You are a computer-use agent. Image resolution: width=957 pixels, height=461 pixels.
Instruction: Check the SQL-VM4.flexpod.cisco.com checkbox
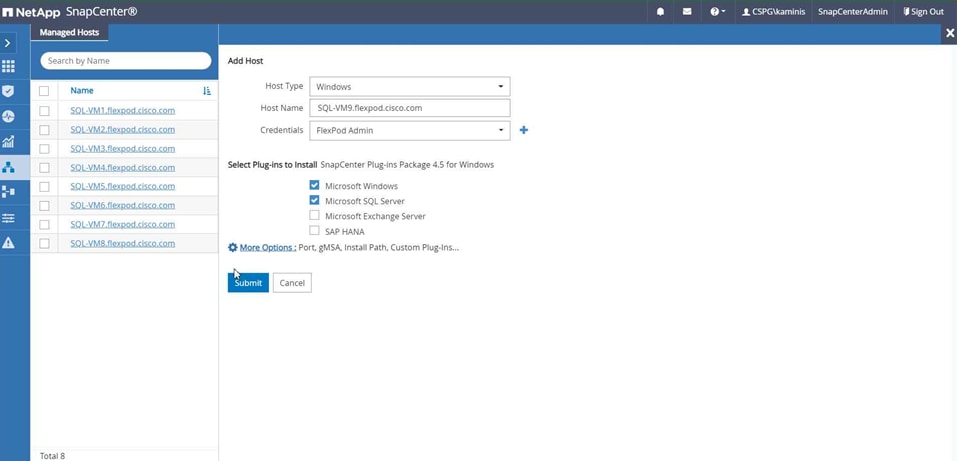(44, 167)
